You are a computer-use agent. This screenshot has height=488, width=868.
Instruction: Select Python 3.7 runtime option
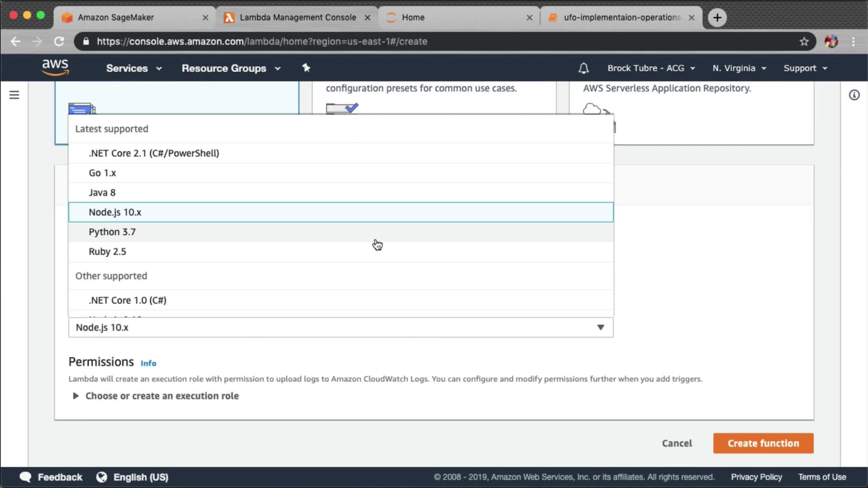(112, 232)
